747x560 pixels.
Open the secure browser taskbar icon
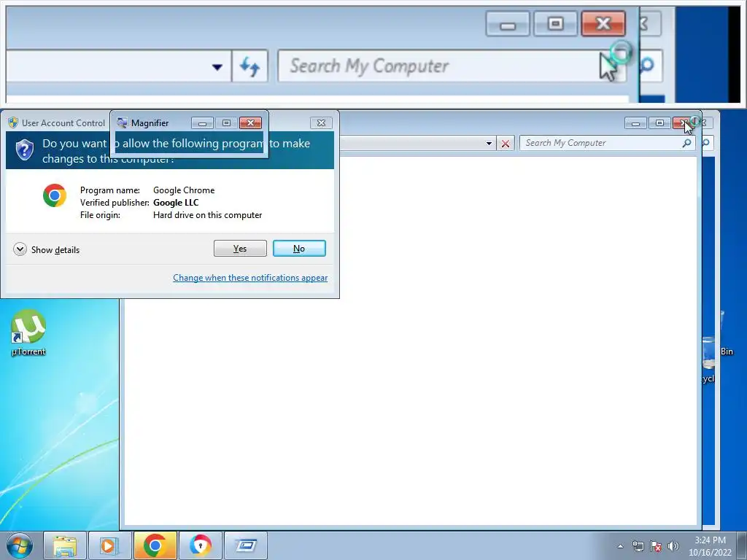[x=200, y=545]
